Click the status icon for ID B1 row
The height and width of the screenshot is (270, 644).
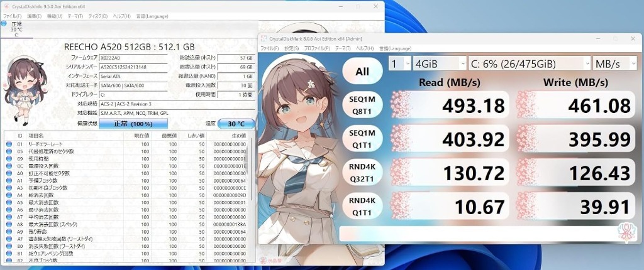[9, 253]
